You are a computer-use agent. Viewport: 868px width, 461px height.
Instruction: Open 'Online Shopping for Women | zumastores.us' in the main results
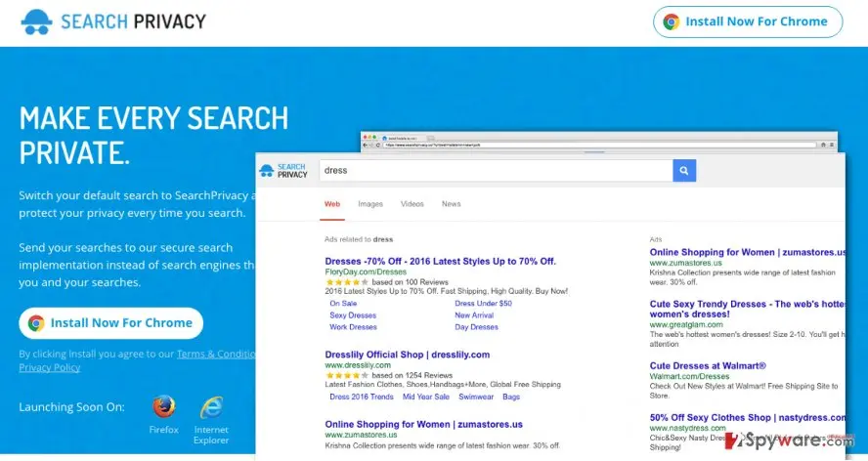point(423,425)
